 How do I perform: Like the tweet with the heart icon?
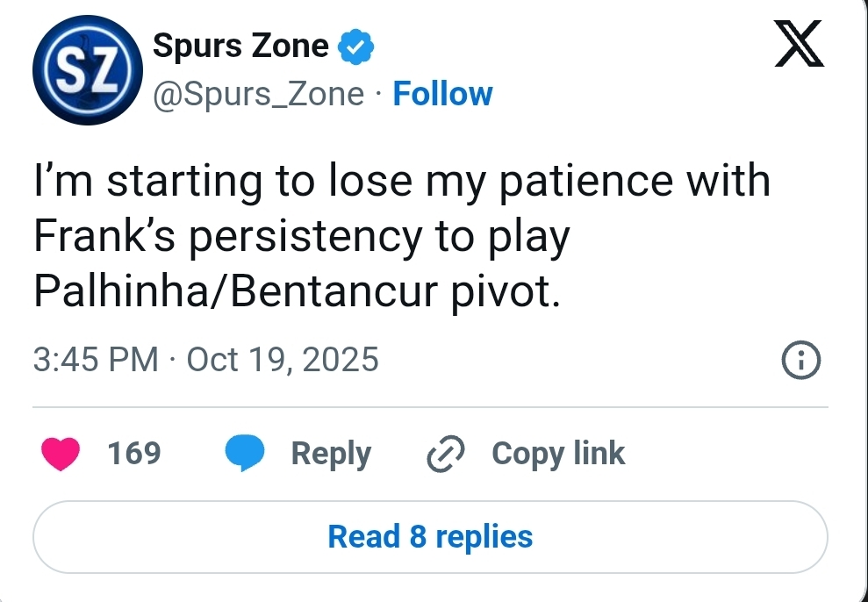click(x=61, y=454)
